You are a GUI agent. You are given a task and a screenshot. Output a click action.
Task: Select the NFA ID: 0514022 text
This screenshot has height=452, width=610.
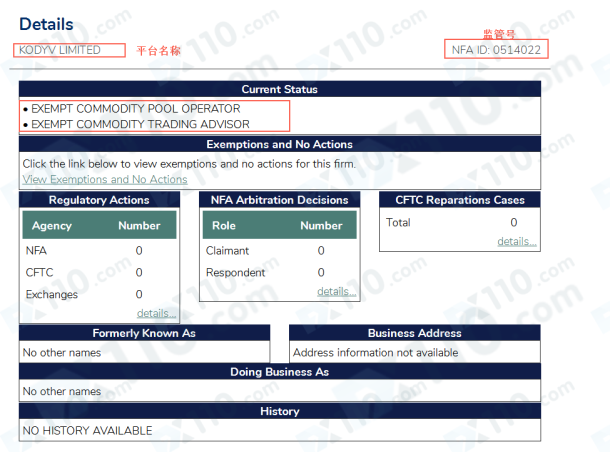[496, 50]
